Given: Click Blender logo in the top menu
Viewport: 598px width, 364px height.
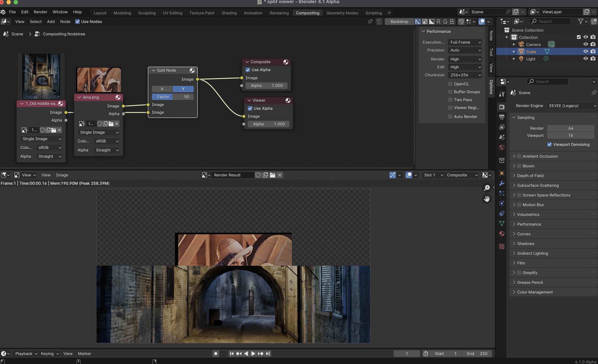Looking at the screenshot, I should point(3,12).
